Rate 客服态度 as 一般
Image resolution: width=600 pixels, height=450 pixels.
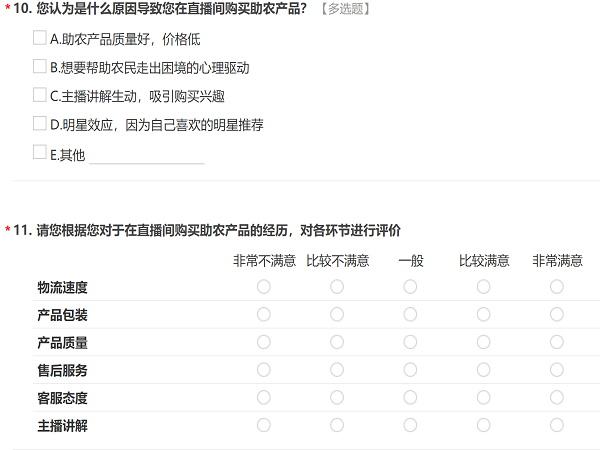(x=410, y=397)
